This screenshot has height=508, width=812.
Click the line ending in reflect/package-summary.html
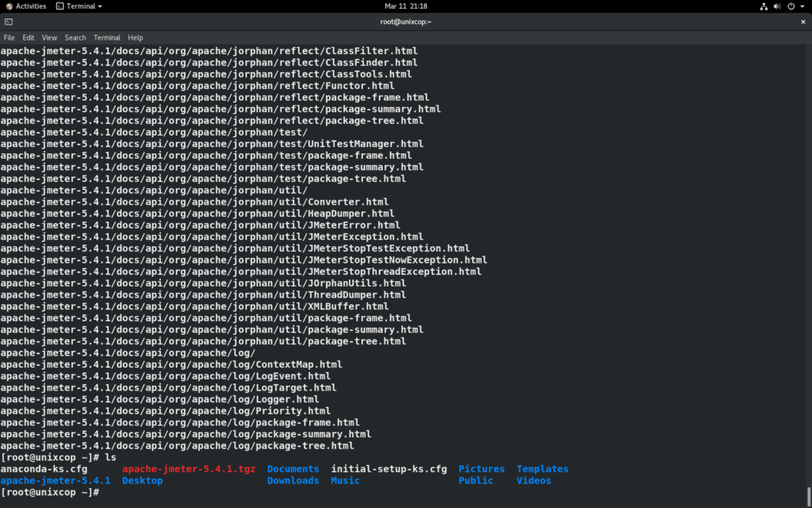click(220, 109)
